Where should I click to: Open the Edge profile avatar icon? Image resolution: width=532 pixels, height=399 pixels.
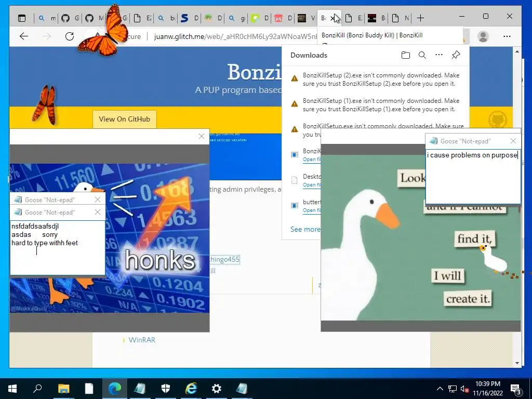[483, 36]
